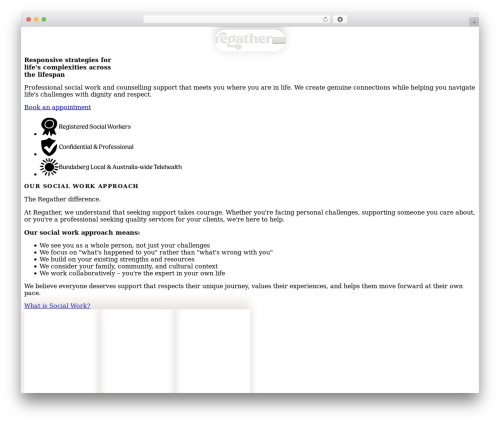Click the yellow minimize window button

pos(36,19)
